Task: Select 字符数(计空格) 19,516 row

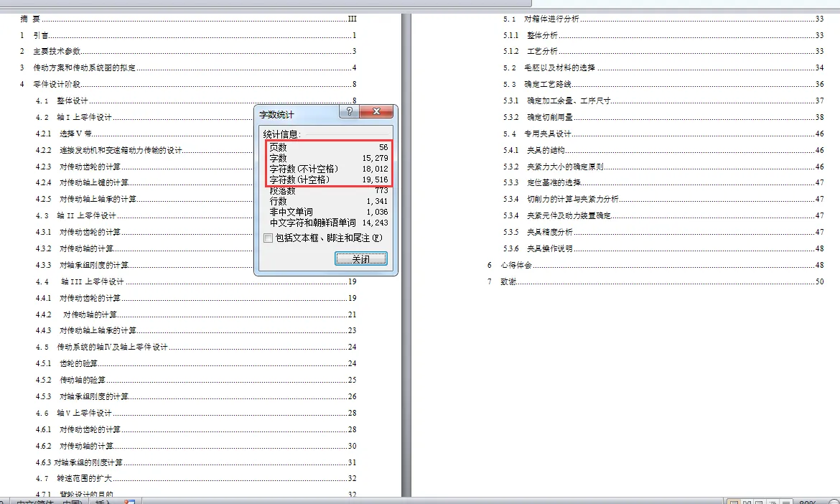Action: click(328, 179)
